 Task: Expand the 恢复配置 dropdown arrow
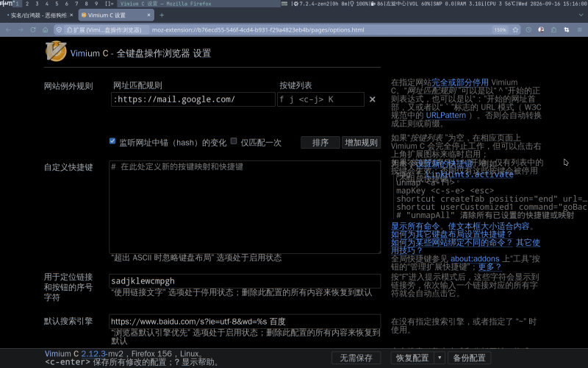click(440, 358)
